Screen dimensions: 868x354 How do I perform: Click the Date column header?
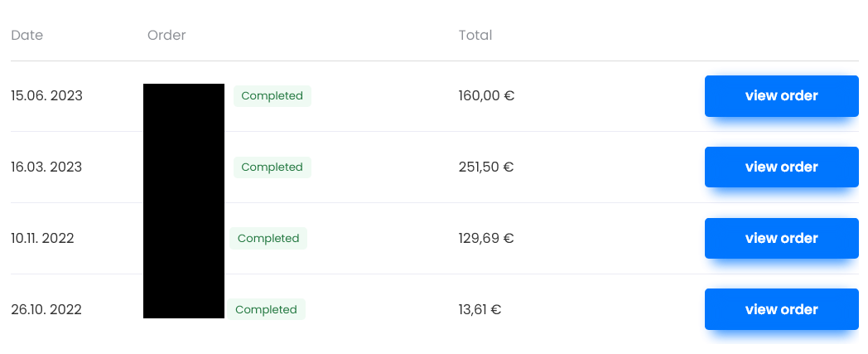coord(27,35)
